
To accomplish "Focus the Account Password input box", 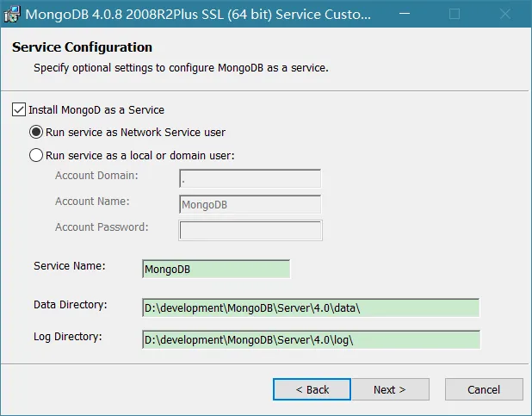I will tap(250, 230).
